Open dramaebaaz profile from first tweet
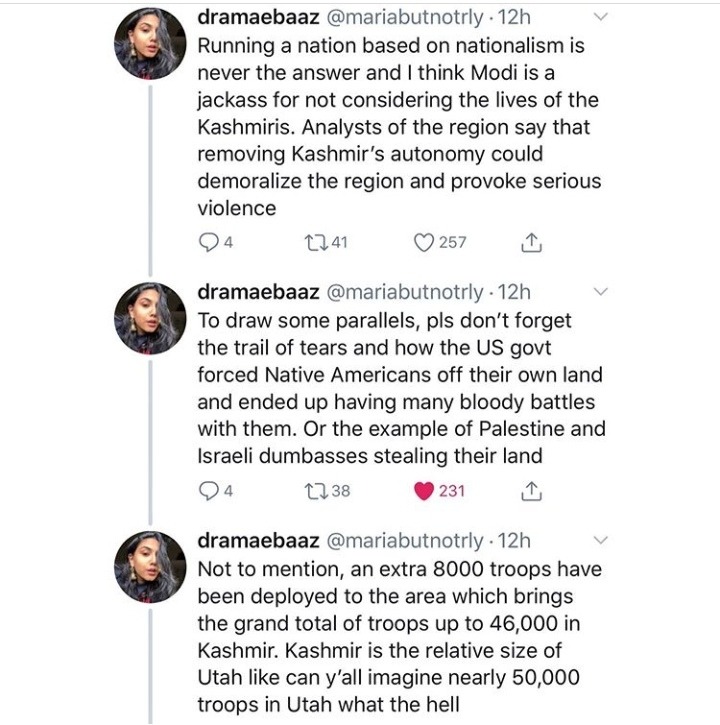The width and height of the screenshot is (720, 725). 258,19
